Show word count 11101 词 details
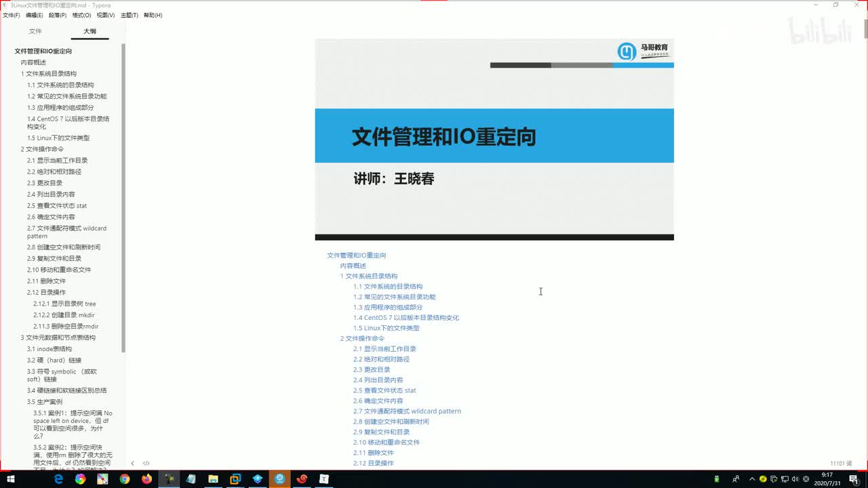 click(x=841, y=464)
